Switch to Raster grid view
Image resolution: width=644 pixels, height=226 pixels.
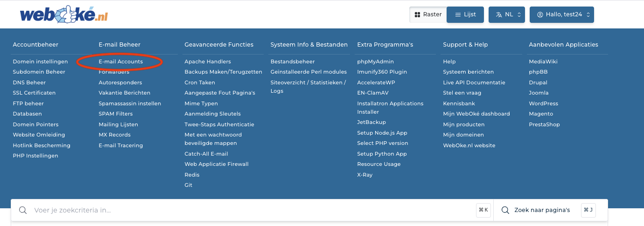(427, 14)
